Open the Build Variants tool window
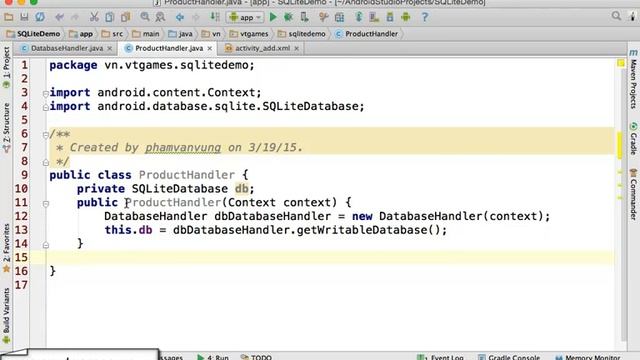The image size is (640, 360). 6,315
